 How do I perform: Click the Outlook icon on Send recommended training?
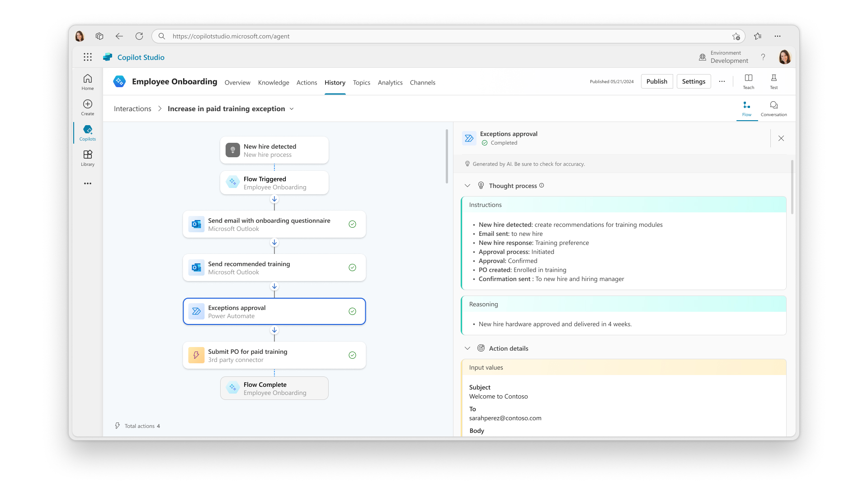pyautogui.click(x=196, y=267)
